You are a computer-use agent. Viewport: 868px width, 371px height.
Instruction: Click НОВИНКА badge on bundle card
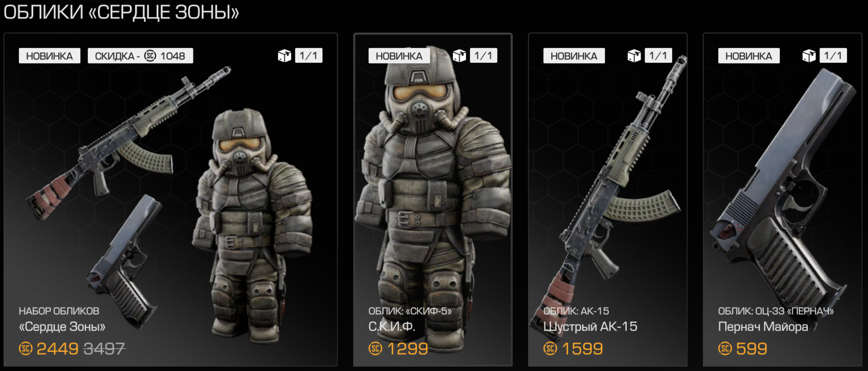(50, 56)
